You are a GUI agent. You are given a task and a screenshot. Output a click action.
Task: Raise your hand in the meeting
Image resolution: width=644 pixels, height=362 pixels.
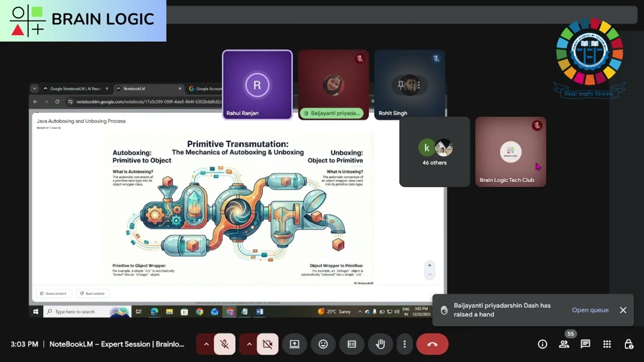380,344
